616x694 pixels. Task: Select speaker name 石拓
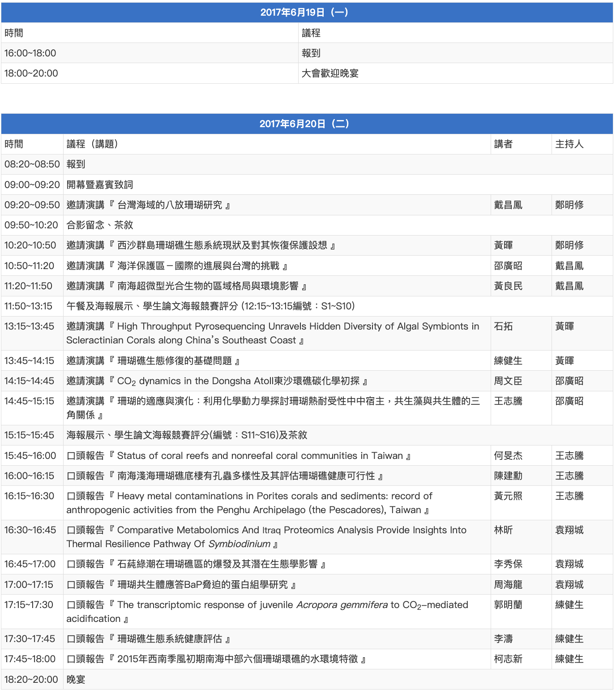coord(503,326)
